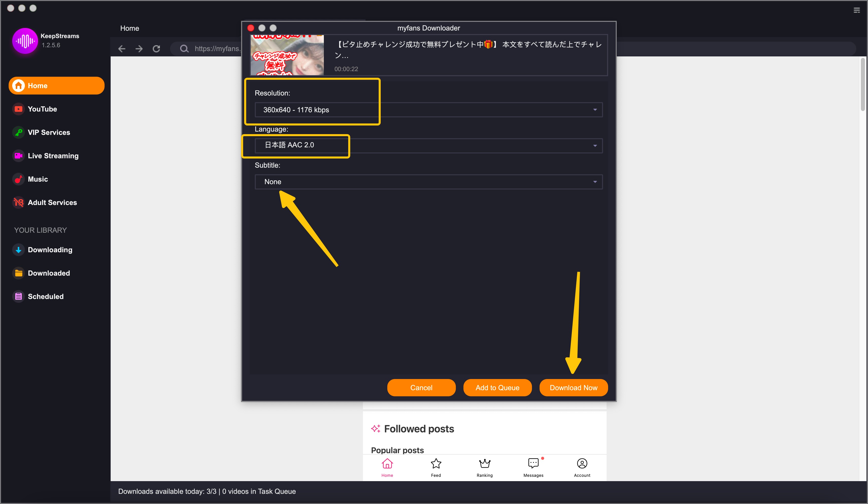Go back with the browser back arrow
Screen dimensions: 868x504
point(122,49)
